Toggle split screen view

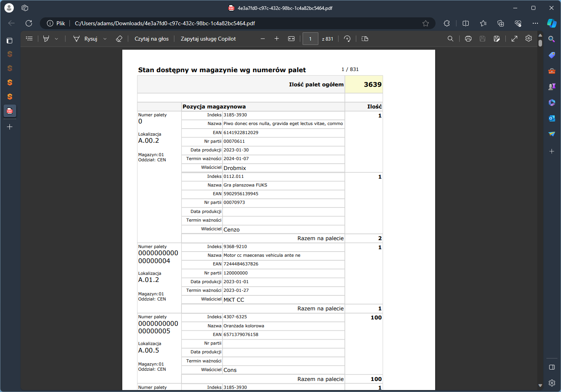(x=466, y=23)
